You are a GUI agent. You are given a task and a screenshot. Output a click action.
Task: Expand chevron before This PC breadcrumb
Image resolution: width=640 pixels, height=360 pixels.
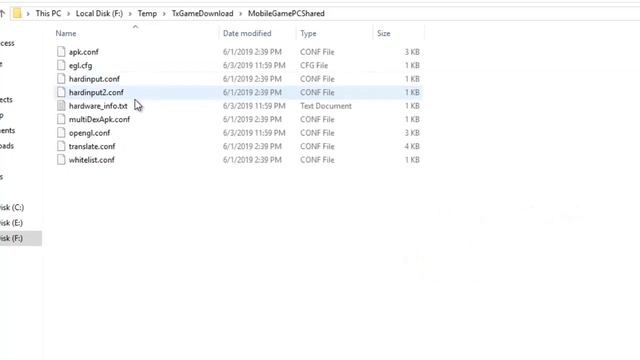28,14
